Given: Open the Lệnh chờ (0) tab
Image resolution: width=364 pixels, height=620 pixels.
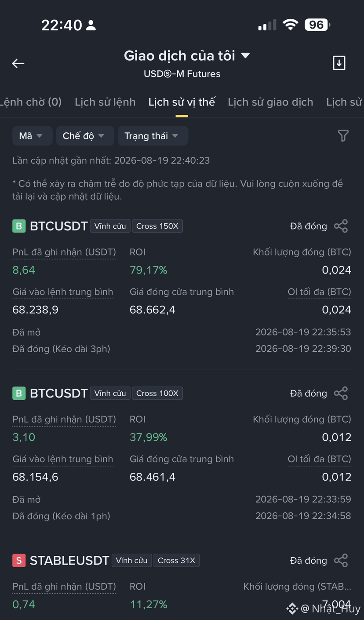Looking at the screenshot, I should pos(31,102).
